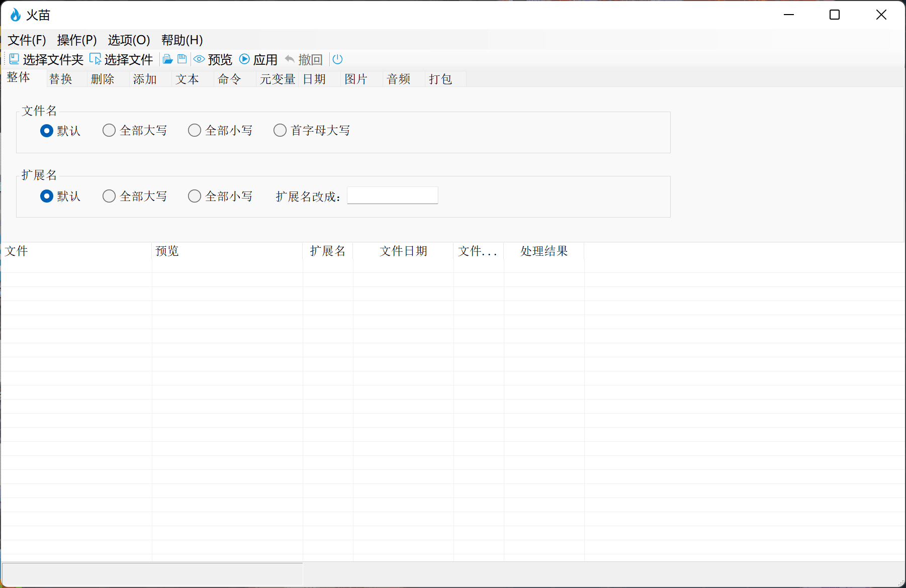Click the 选择文件 (select file) toolbar icon
This screenshot has width=906, height=588.
pos(95,59)
